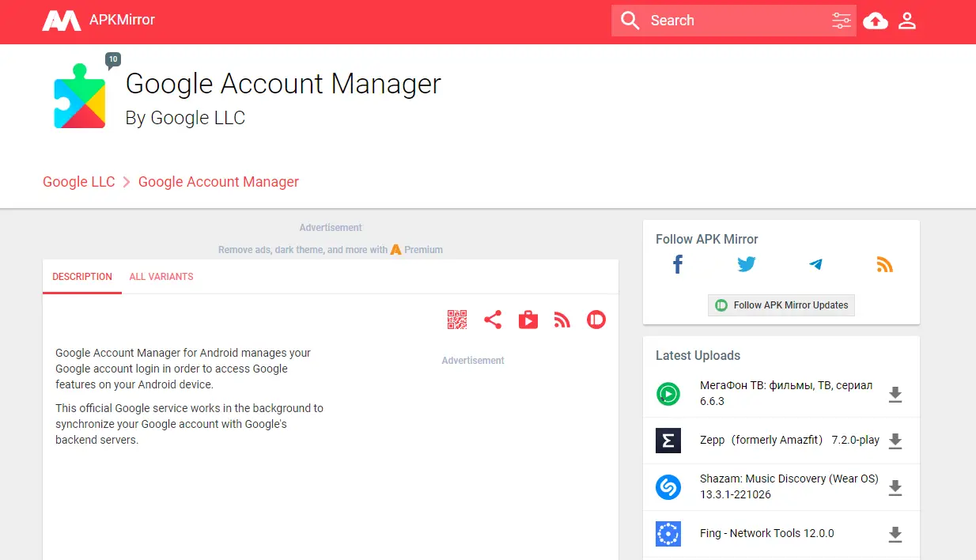Click the Pushbullet icon in description toolbar

point(596,320)
